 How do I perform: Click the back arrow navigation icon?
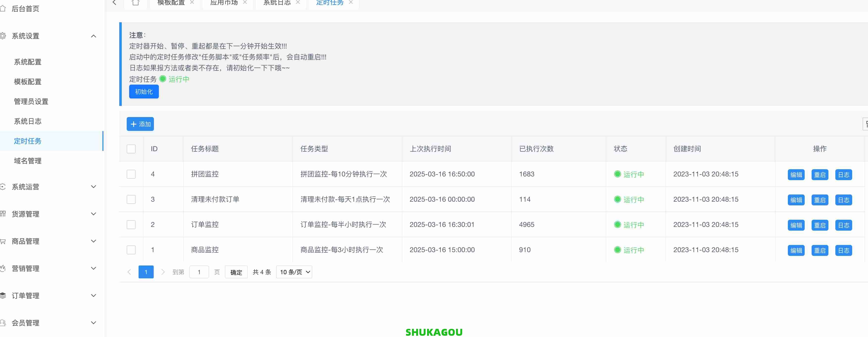pyautogui.click(x=115, y=3)
